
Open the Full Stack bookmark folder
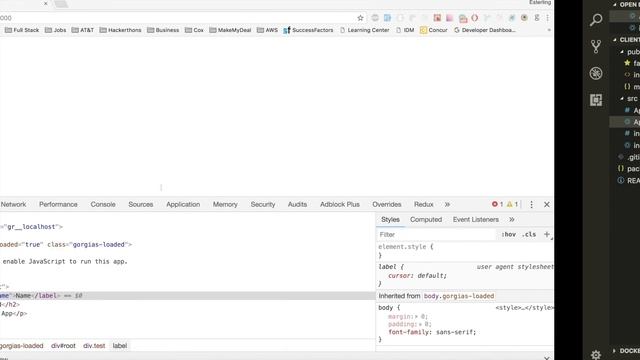pyautogui.click(x=22, y=30)
